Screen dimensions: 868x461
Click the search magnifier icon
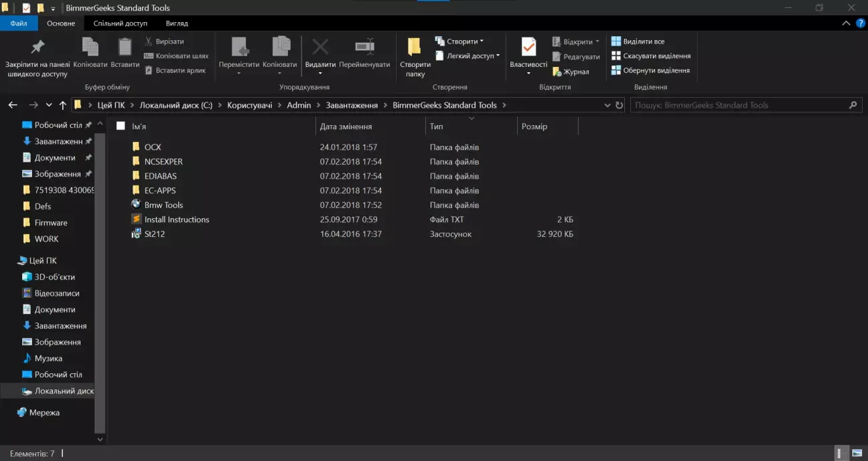(853, 105)
